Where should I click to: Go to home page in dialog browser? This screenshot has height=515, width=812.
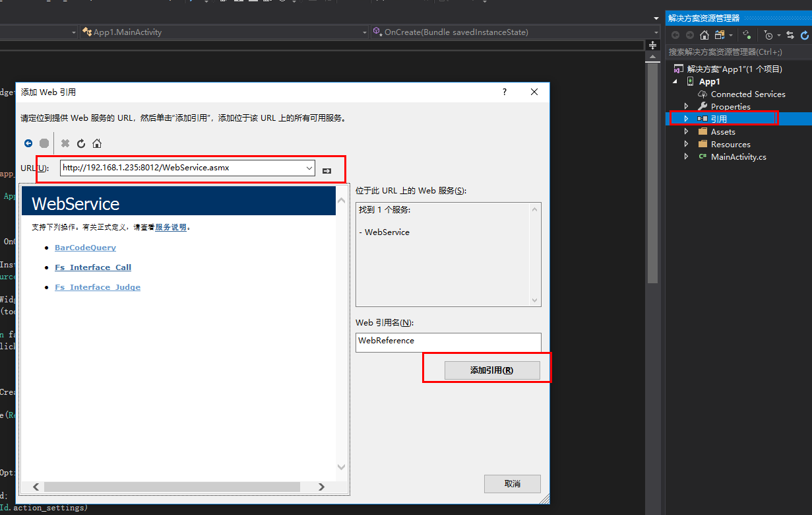[x=97, y=143]
